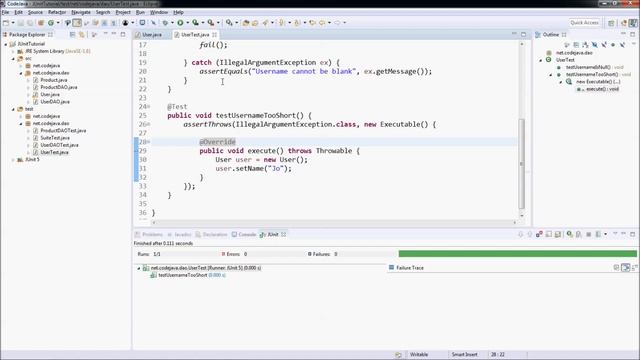Expand the JUnit 5 library node
640x360 pixels.
[13, 160]
